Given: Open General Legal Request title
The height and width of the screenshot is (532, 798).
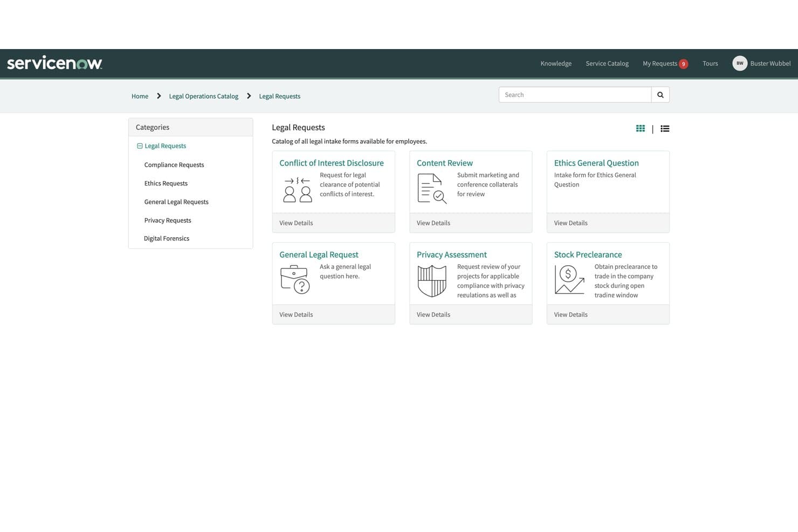Looking at the screenshot, I should (319, 254).
